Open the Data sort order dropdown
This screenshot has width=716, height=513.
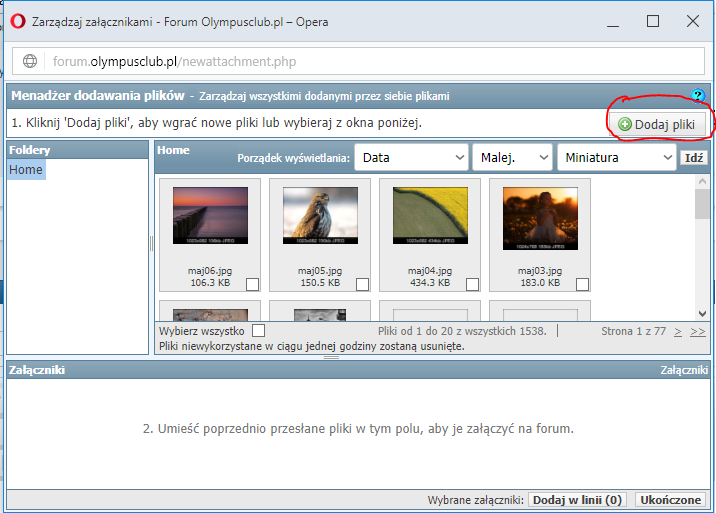412,157
